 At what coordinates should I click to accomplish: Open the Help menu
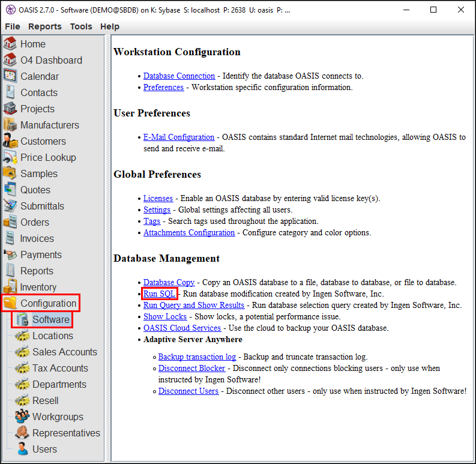click(110, 26)
